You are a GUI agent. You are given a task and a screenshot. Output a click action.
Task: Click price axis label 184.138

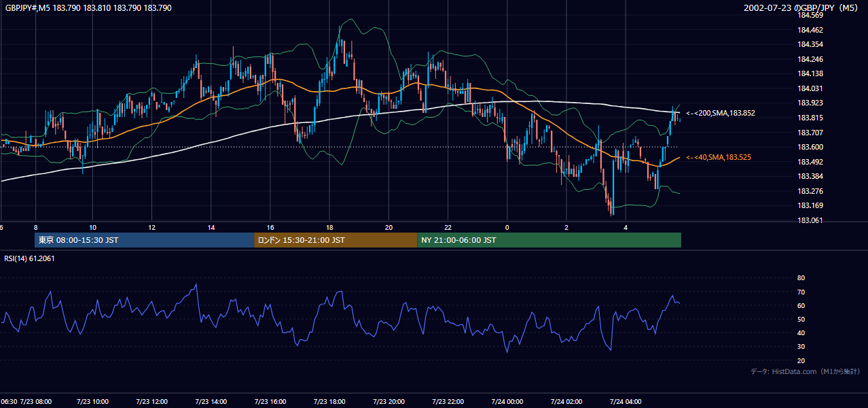coord(810,73)
